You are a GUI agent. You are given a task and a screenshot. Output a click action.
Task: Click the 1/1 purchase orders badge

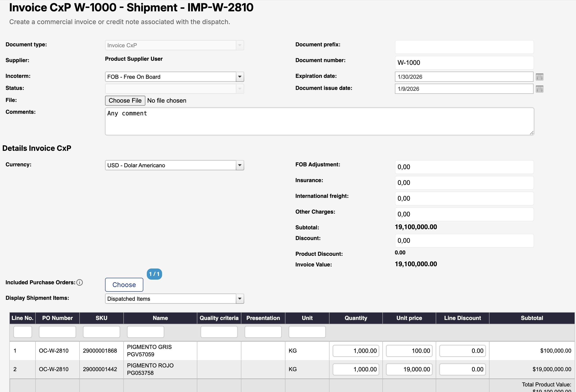154,274
